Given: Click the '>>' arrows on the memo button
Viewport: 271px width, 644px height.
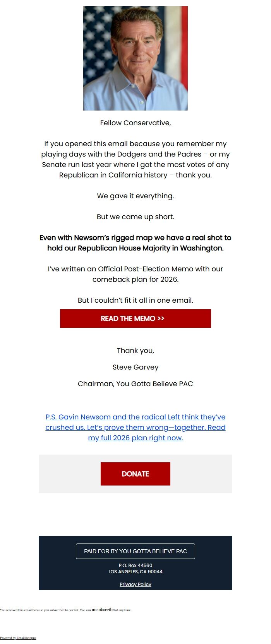Looking at the screenshot, I should coord(160,319).
